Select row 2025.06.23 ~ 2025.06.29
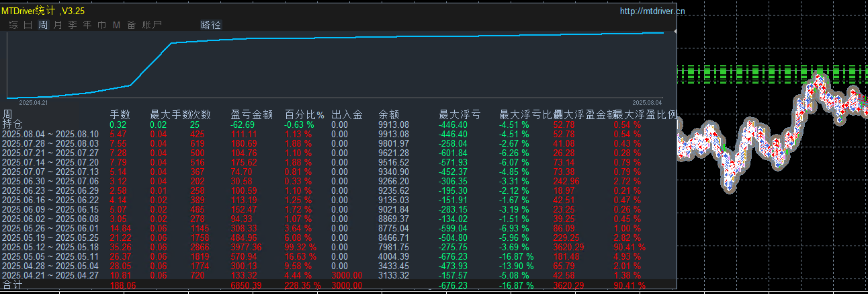This screenshot has width=868, height=294. point(50,190)
